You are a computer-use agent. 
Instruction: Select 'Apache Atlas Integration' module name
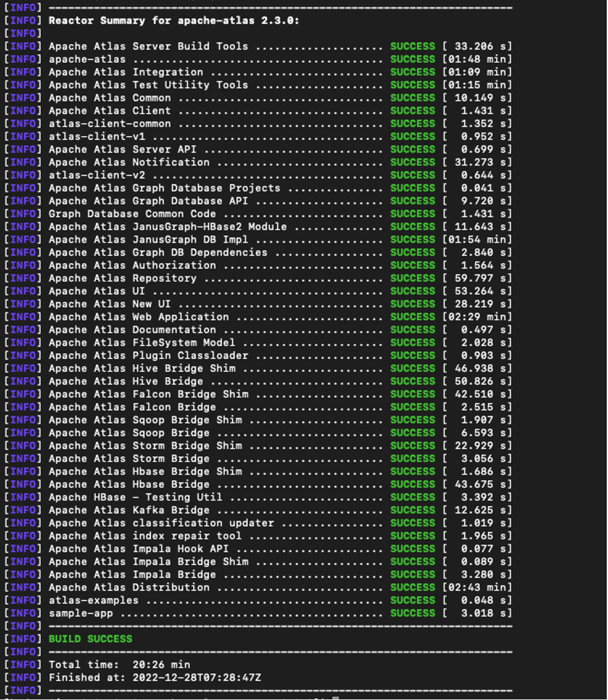pos(126,72)
